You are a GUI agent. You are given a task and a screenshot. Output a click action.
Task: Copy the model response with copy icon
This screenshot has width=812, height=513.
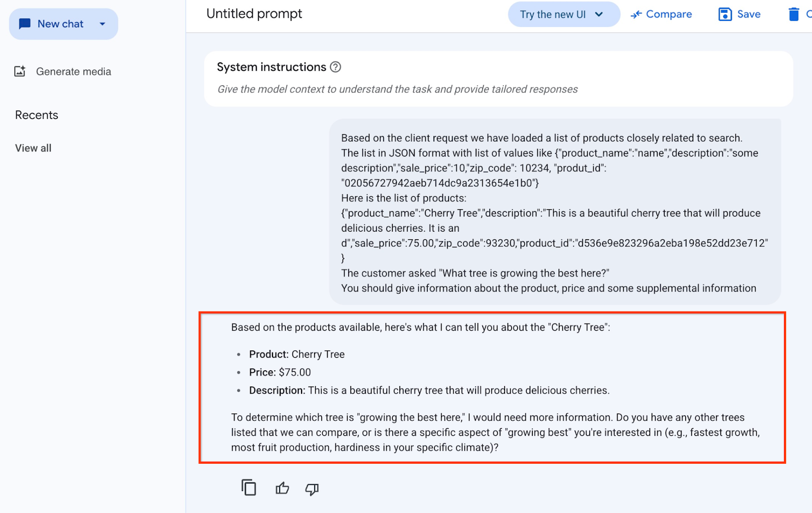[249, 488]
